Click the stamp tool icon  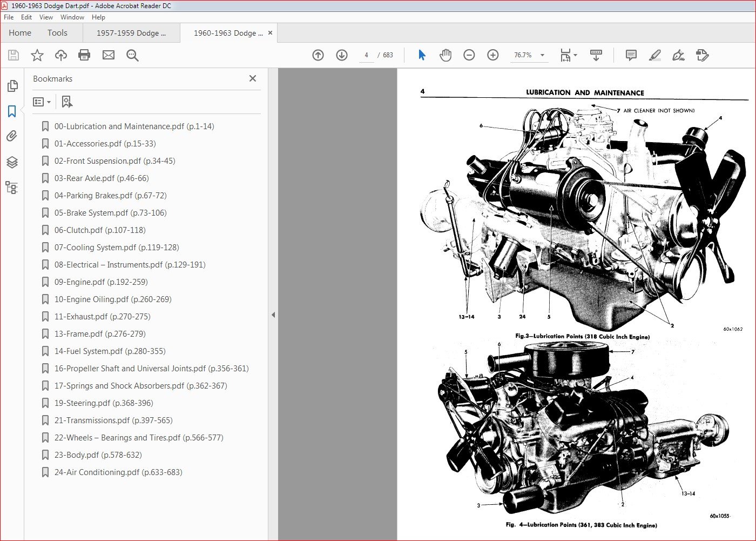(x=702, y=55)
